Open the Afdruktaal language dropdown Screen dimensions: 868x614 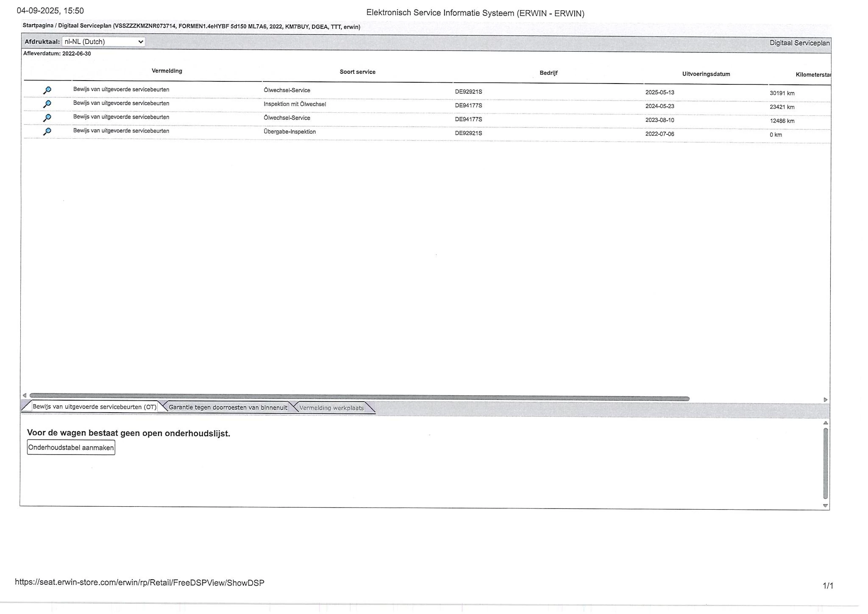click(103, 42)
